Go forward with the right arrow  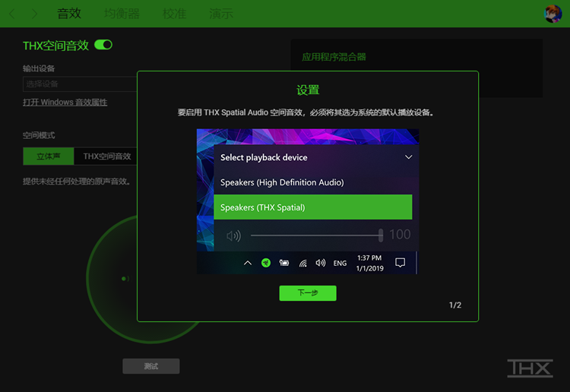pos(34,14)
